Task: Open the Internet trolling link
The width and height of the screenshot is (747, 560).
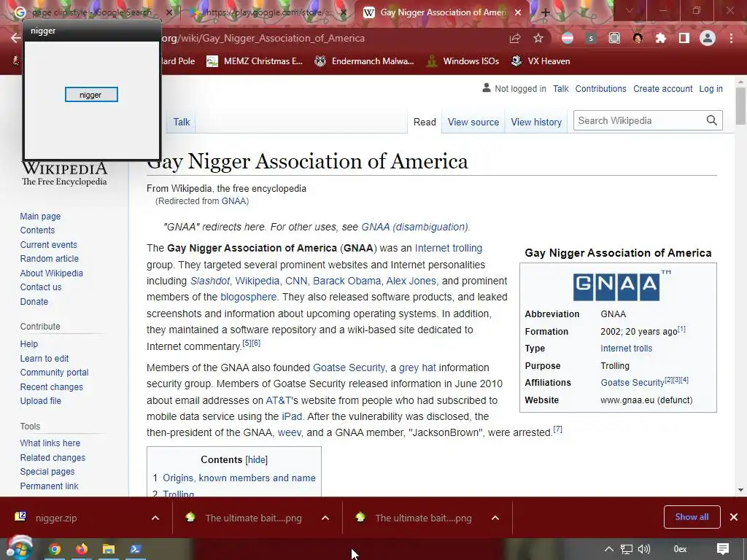Action: (449, 248)
